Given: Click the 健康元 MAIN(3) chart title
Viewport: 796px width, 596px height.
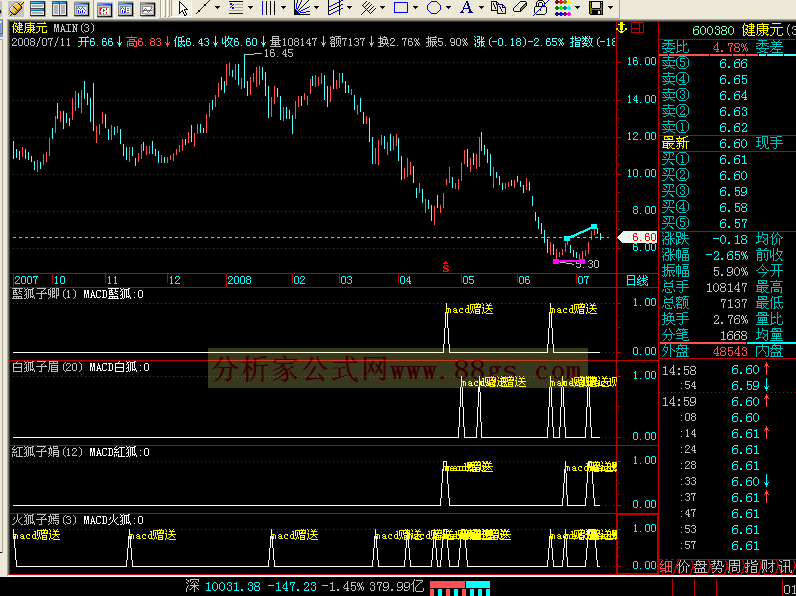Looking at the screenshot, I should tap(53, 28).
